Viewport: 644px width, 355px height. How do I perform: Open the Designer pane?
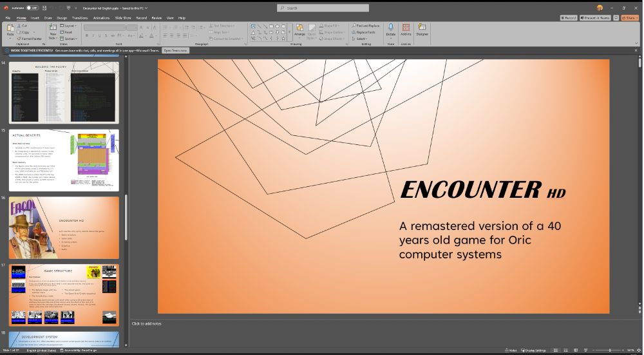[x=422, y=30]
